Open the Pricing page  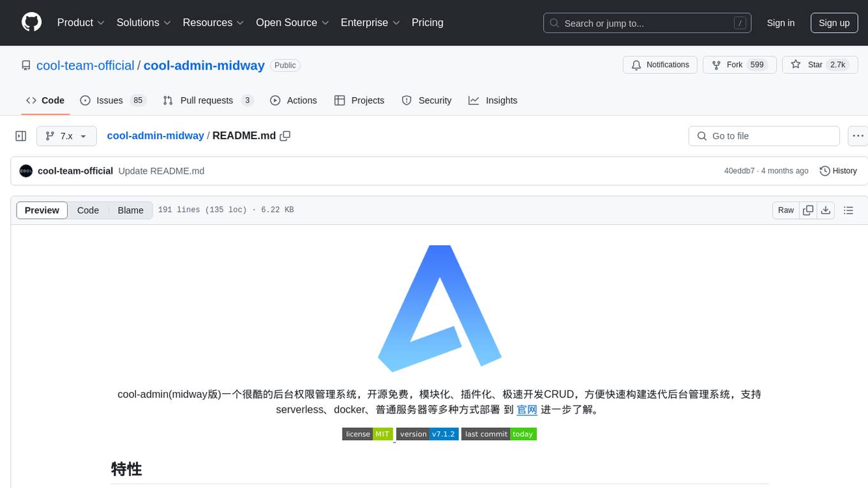pyautogui.click(x=428, y=22)
